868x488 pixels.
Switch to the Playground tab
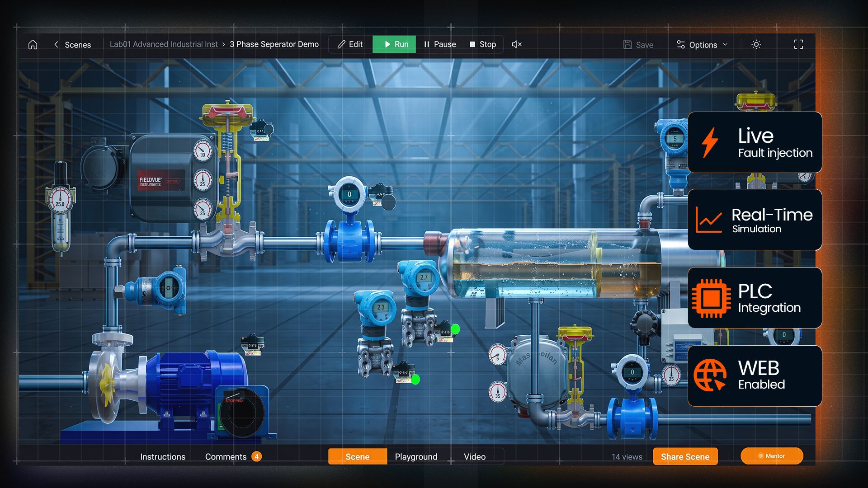coord(416,457)
